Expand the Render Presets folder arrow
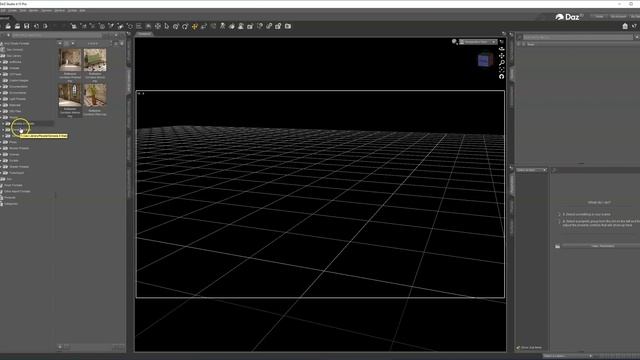 (x=1, y=148)
